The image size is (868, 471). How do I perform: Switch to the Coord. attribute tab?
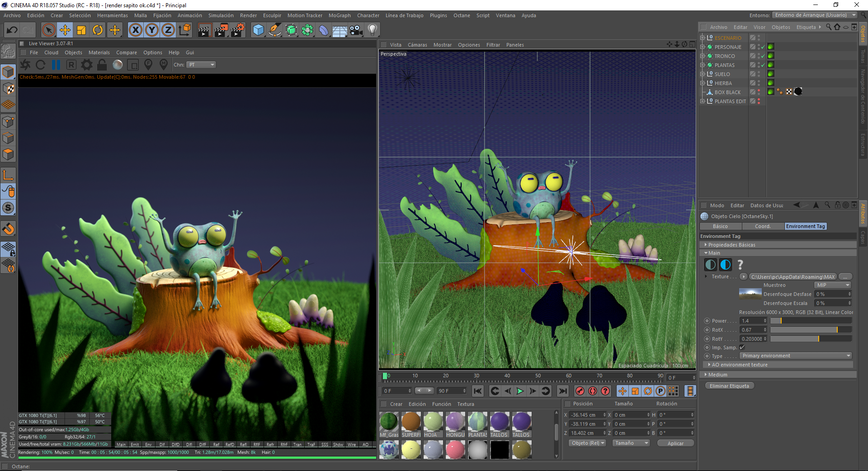(x=763, y=226)
